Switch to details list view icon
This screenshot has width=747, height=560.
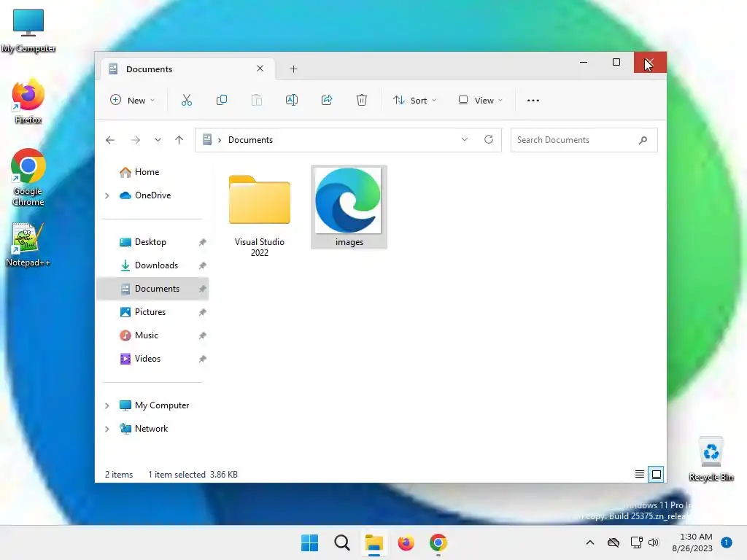[x=639, y=474]
